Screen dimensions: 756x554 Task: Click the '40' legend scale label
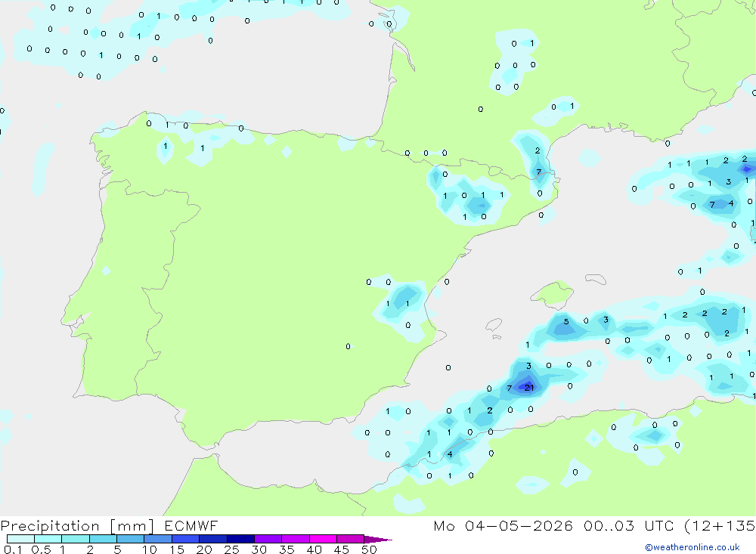pos(314,549)
